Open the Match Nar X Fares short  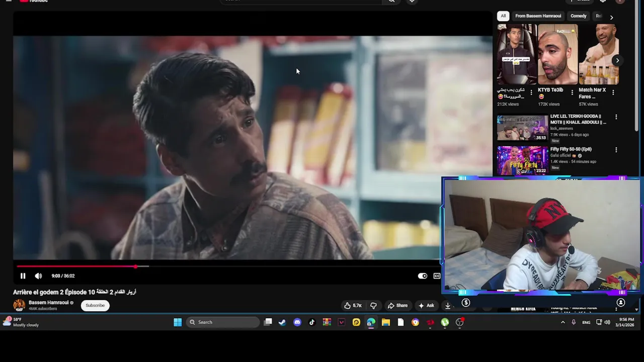599,54
